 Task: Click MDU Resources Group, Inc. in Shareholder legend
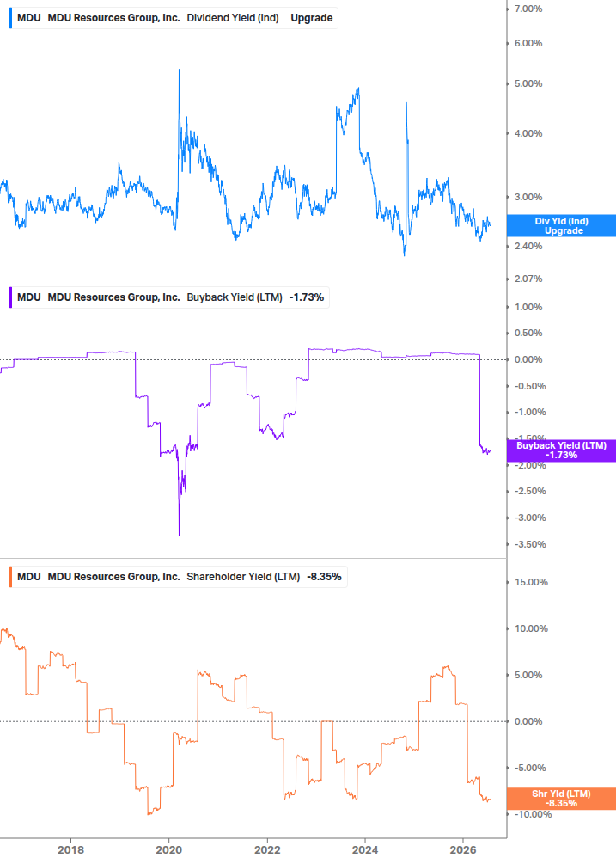[x=114, y=576]
